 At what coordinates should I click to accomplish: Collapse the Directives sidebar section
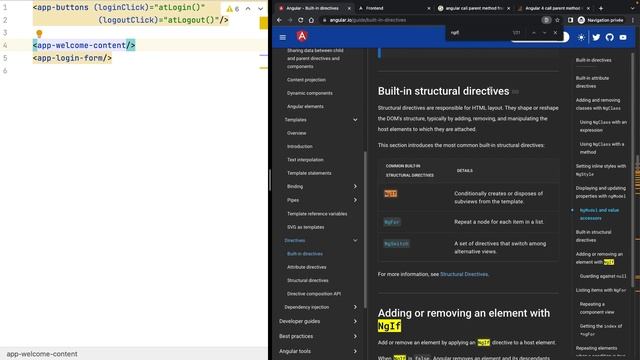click(x=355, y=240)
